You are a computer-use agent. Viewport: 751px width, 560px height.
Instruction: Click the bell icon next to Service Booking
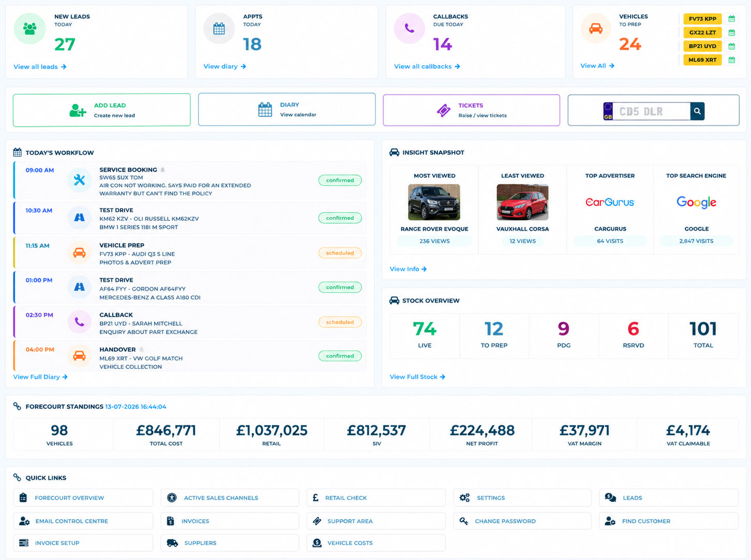pos(162,170)
